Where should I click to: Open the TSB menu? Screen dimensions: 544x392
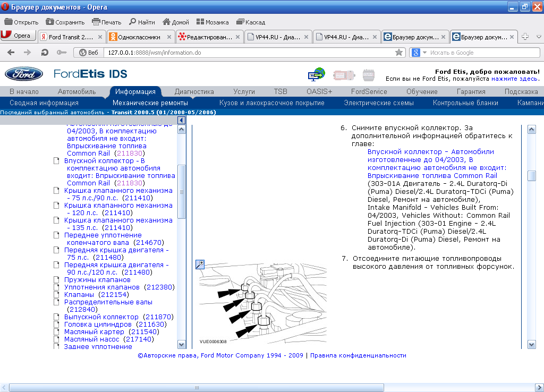pyautogui.click(x=280, y=91)
